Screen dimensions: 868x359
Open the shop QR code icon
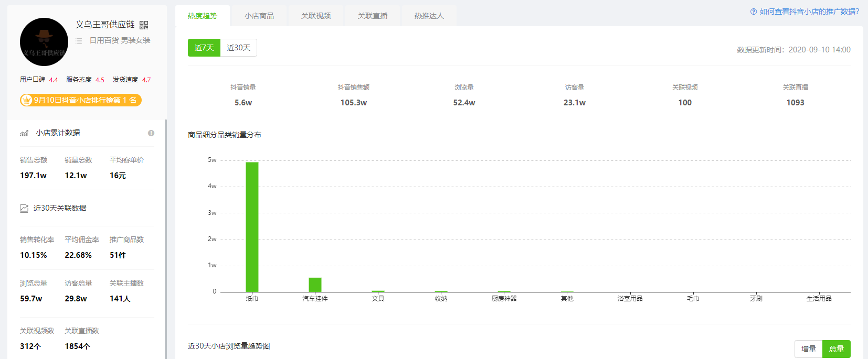(x=144, y=25)
